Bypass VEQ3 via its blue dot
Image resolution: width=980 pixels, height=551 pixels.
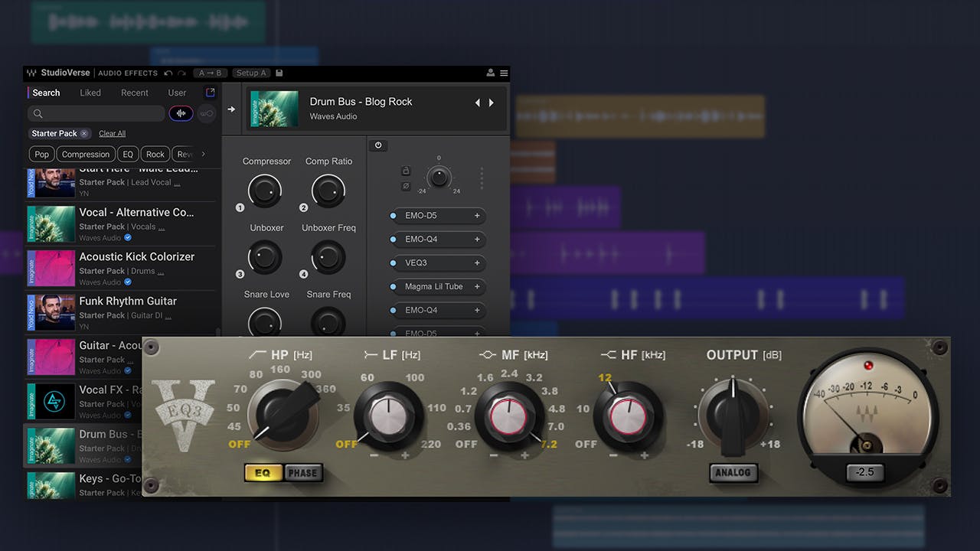click(x=394, y=263)
